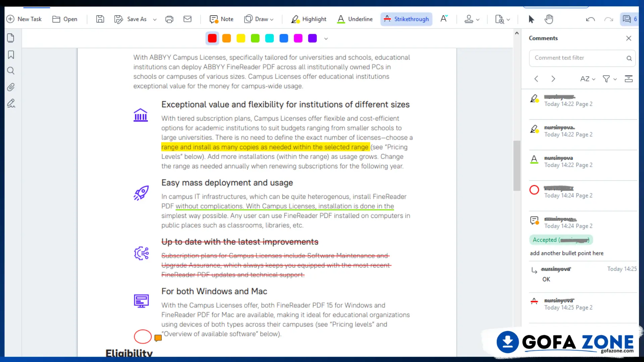Open the comments filter funnel dropdown
Viewport: 644px width, 362px height.
609,79
